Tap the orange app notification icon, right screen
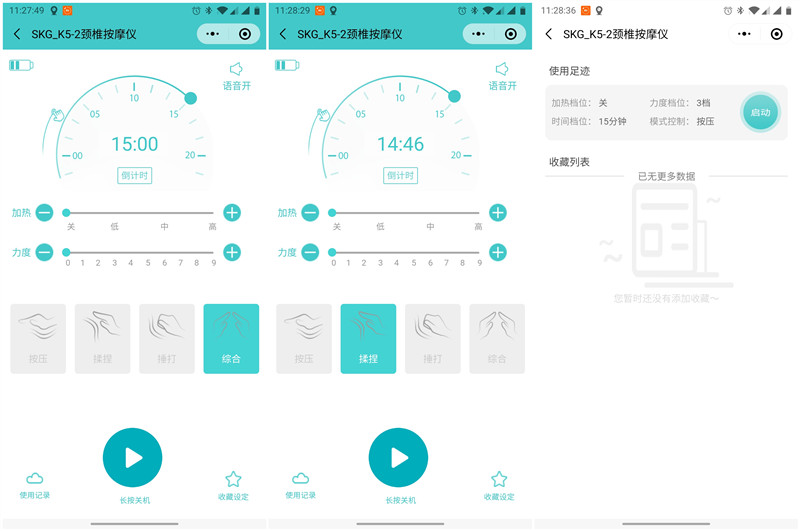Image resolution: width=800 pixels, height=531 pixels. 586,10
